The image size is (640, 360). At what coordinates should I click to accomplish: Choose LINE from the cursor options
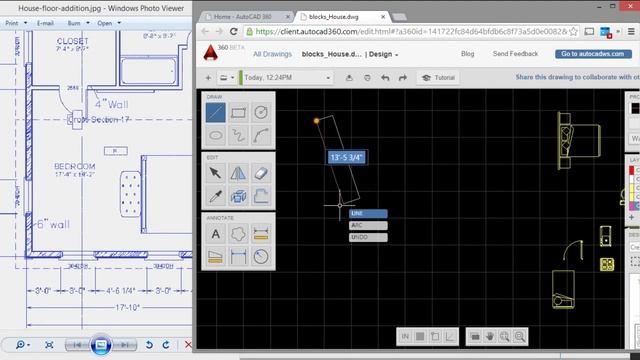click(368, 213)
